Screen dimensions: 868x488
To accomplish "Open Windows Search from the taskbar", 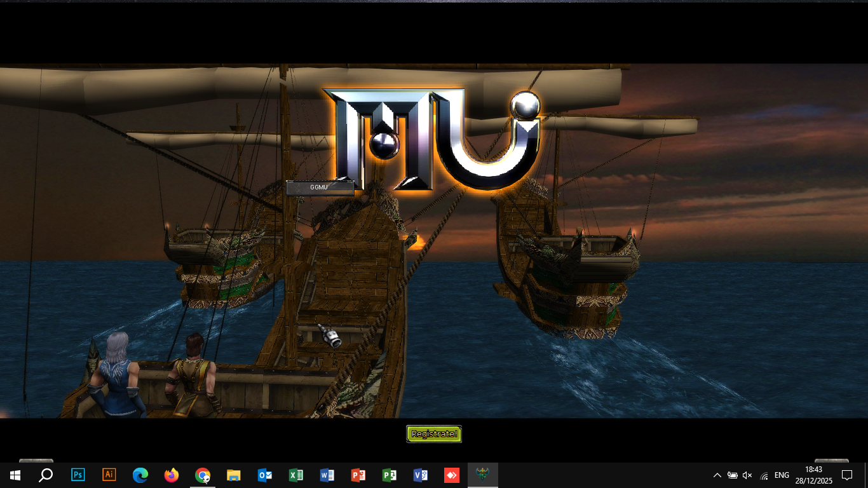I will click(46, 475).
